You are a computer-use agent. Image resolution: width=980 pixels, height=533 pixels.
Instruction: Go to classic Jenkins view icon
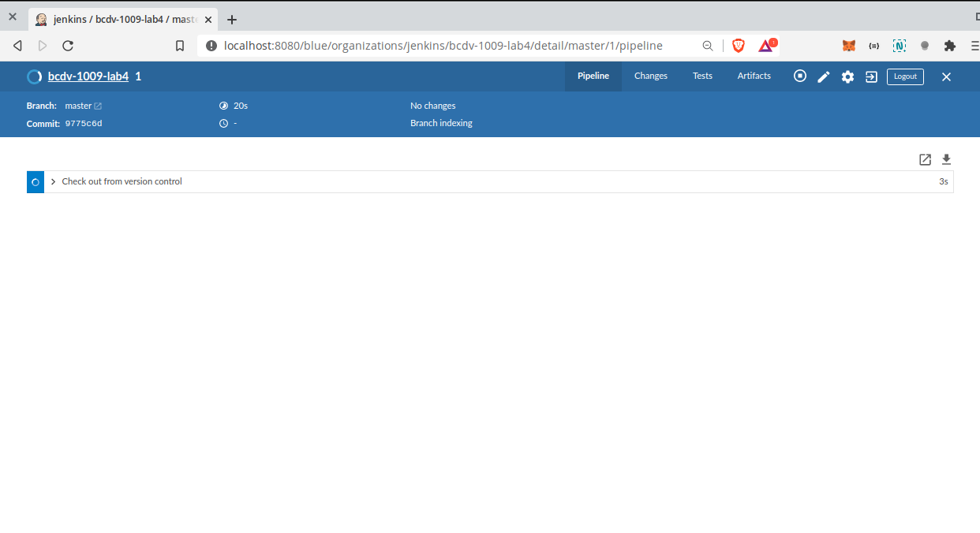[x=871, y=76]
